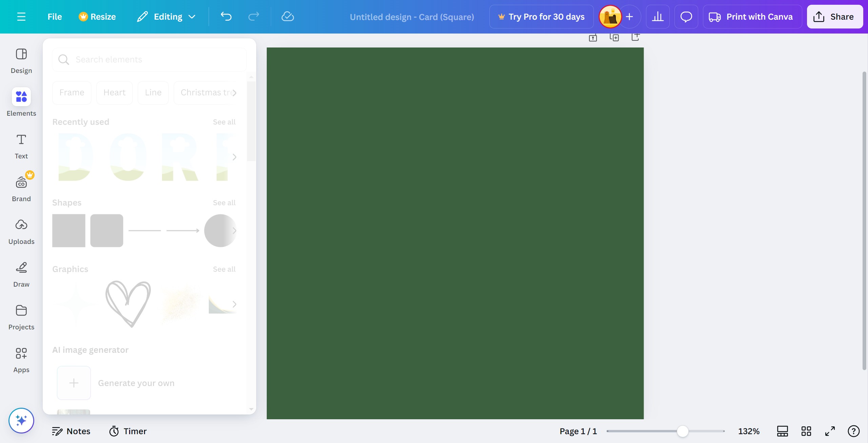Add the letter R frame element
868x443 pixels.
[180, 157]
